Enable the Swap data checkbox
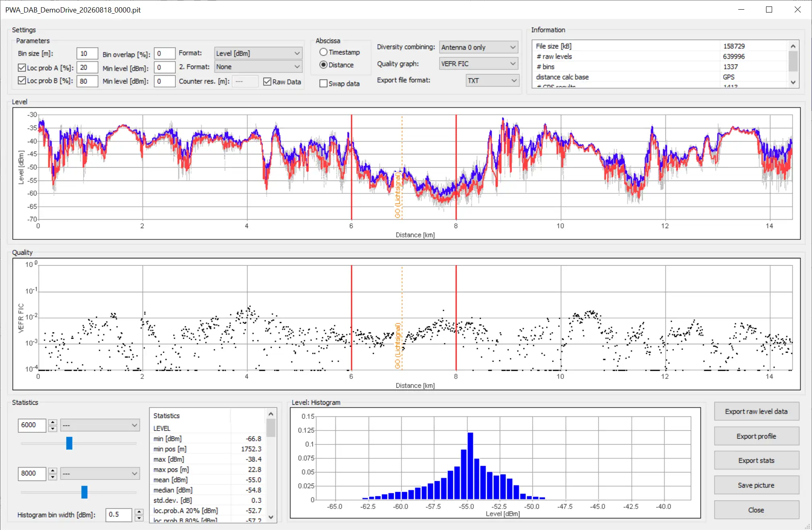Screen dimensions: 812x530 323,83
